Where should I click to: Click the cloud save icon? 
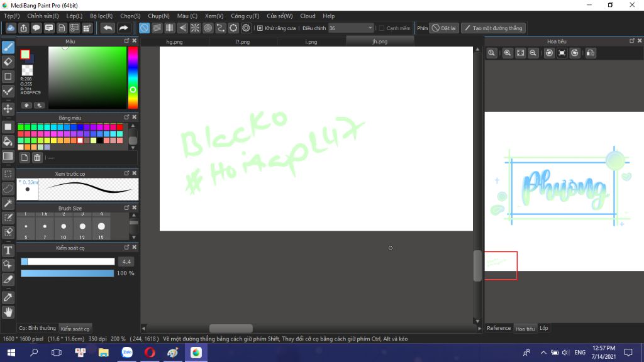pos(11,28)
